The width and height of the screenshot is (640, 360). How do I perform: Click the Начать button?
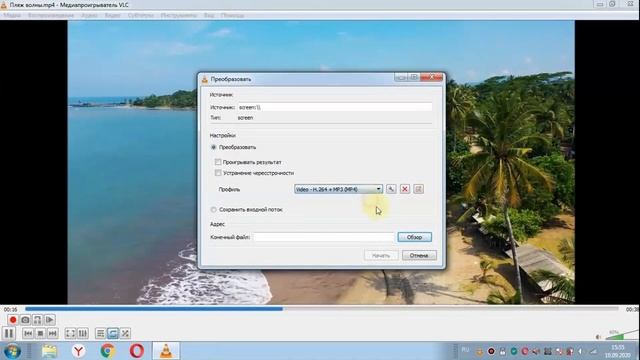(x=381, y=256)
